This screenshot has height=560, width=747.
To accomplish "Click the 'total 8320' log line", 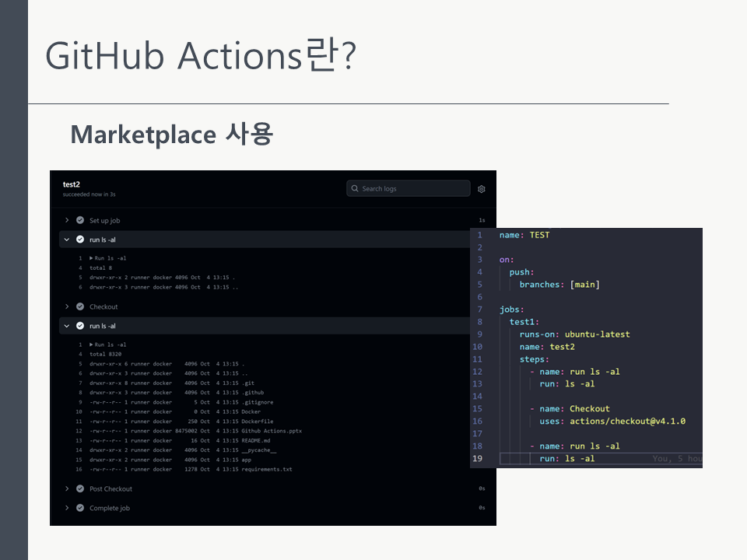I will point(105,354).
